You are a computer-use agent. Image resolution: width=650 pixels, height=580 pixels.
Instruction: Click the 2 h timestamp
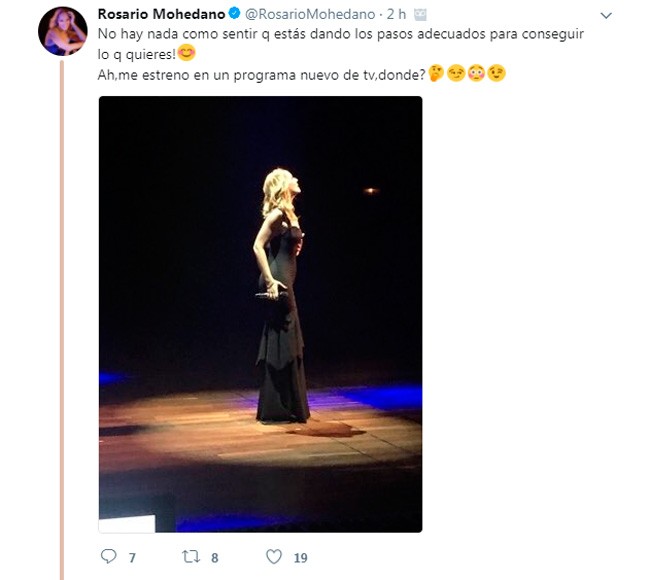coord(396,14)
